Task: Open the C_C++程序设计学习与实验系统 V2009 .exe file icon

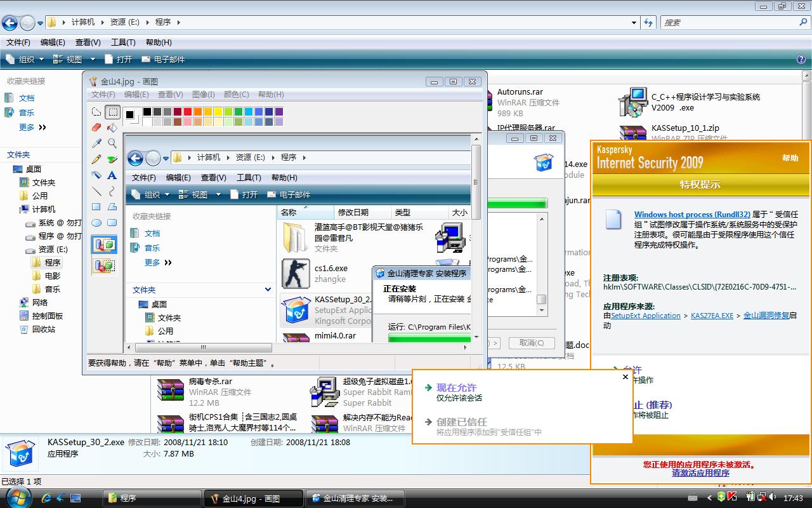Action: coord(633,103)
